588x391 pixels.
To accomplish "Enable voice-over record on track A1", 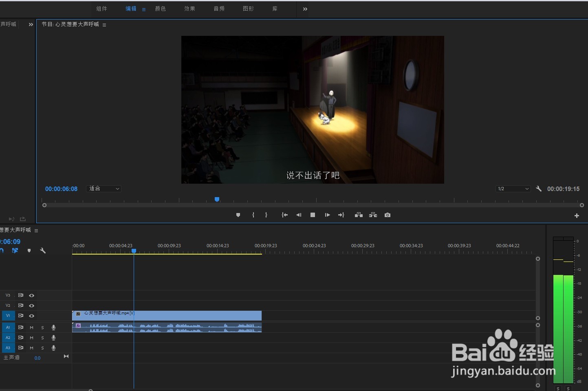I will pyautogui.click(x=53, y=327).
